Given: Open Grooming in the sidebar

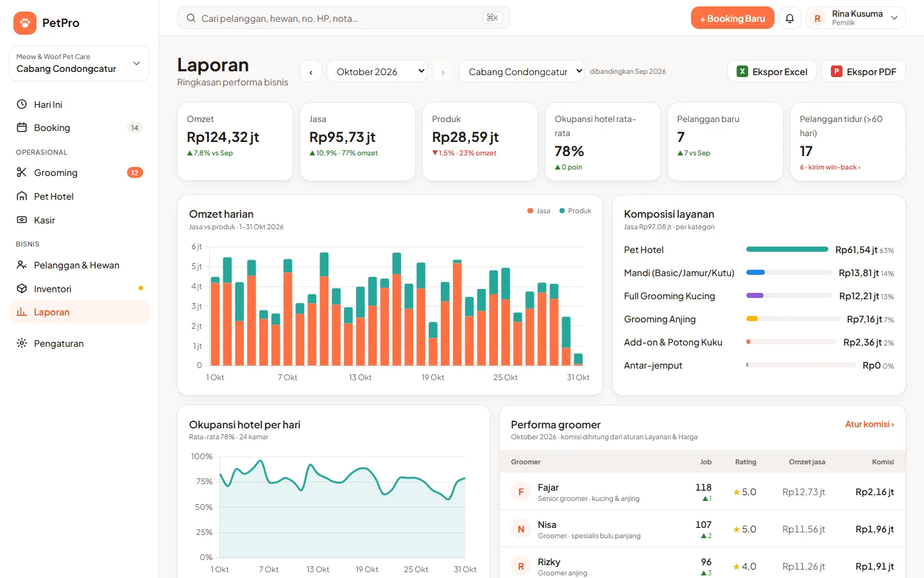Looking at the screenshot, I should point(79,172).
